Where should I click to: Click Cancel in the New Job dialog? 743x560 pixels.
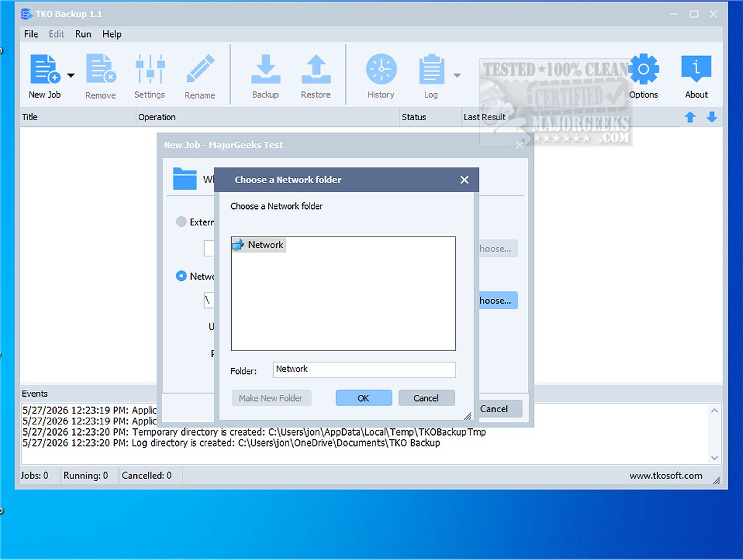pos(500,408)
